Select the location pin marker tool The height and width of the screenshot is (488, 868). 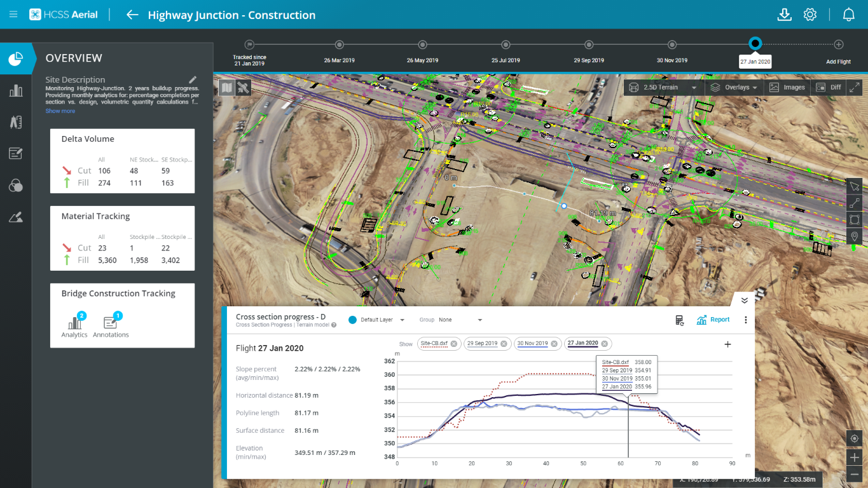[854, 237]
